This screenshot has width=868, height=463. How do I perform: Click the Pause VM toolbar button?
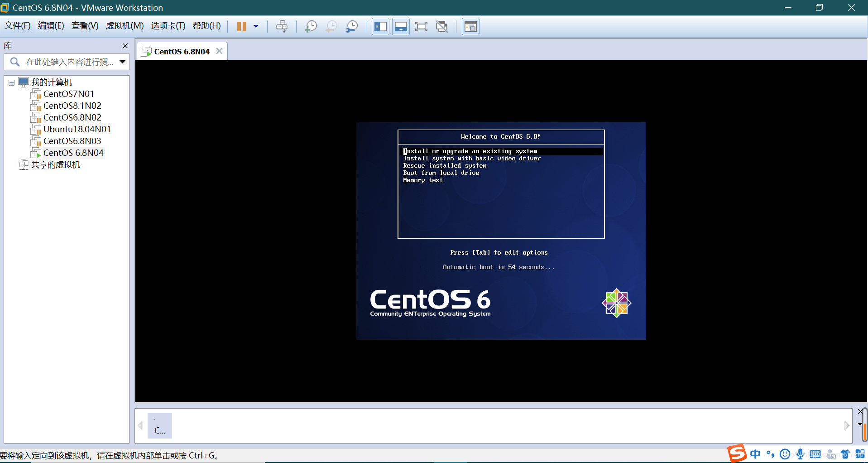242,26
